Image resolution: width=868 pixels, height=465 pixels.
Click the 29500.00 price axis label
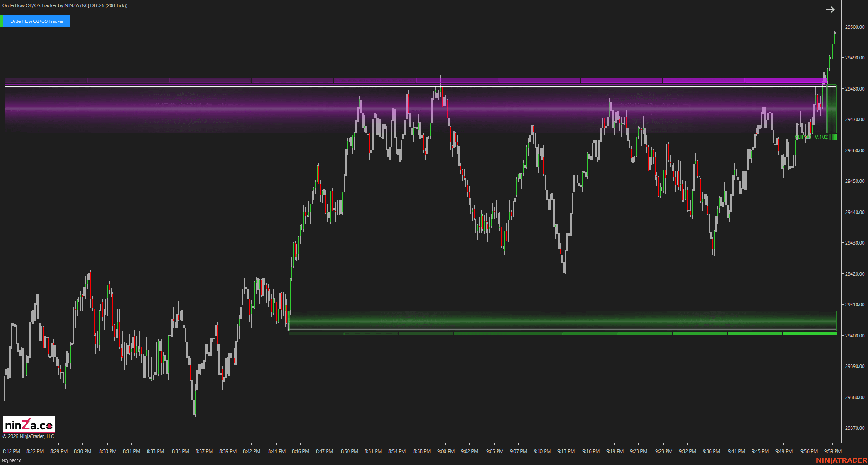(854, 27)
